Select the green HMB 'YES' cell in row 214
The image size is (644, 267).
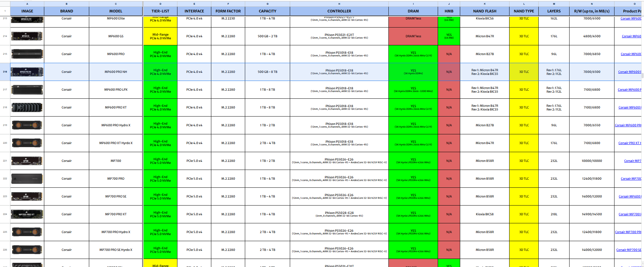(449, 36)
